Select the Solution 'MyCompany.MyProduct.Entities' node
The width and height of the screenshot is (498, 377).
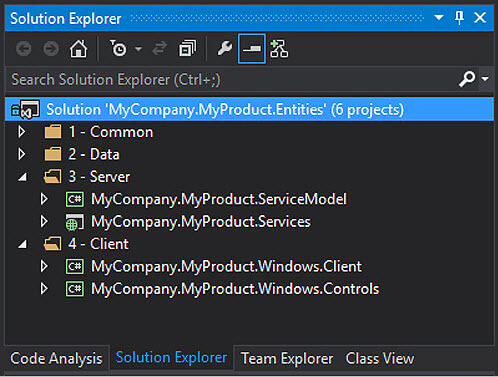(x=249, y=109)
